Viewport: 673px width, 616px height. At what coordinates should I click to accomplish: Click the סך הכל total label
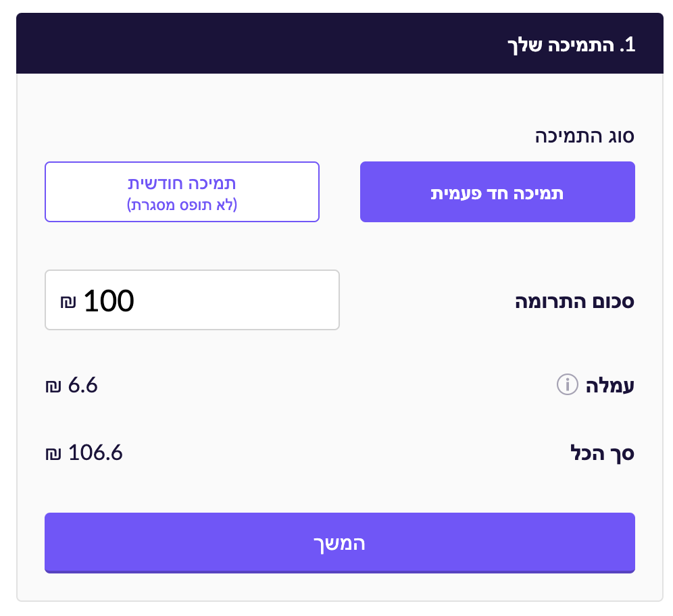[603, 453]
